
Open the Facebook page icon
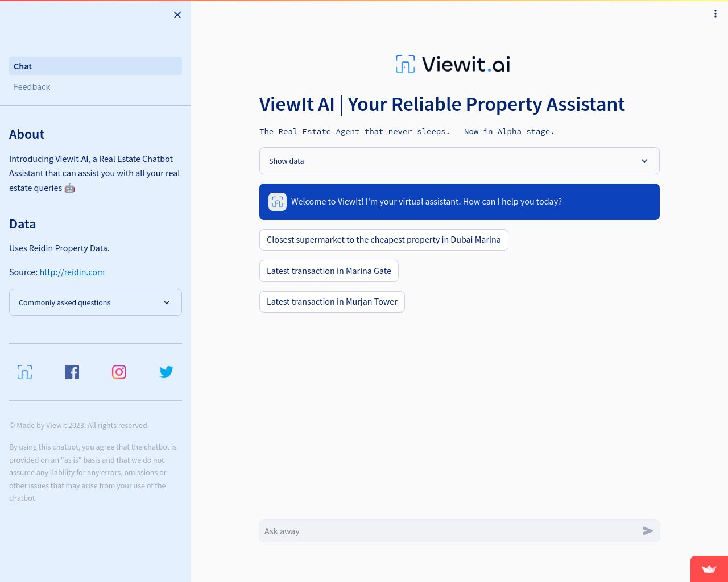(72, 372)
